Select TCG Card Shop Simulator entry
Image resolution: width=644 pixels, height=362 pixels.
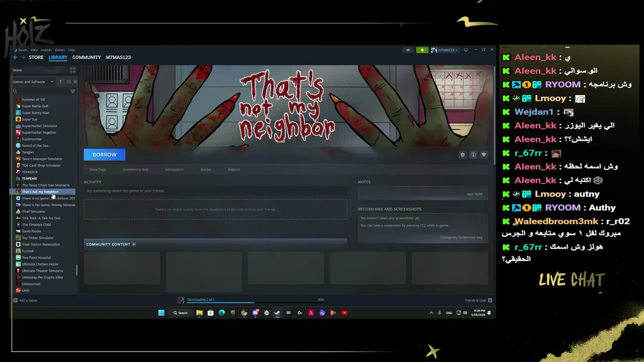point(41,165)
